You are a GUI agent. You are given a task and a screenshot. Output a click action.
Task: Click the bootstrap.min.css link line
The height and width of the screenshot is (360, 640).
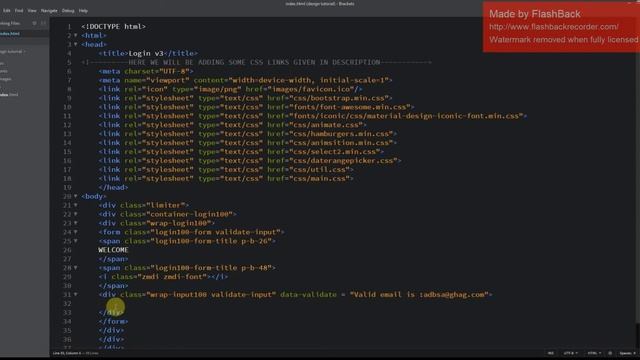coord(245,98)
